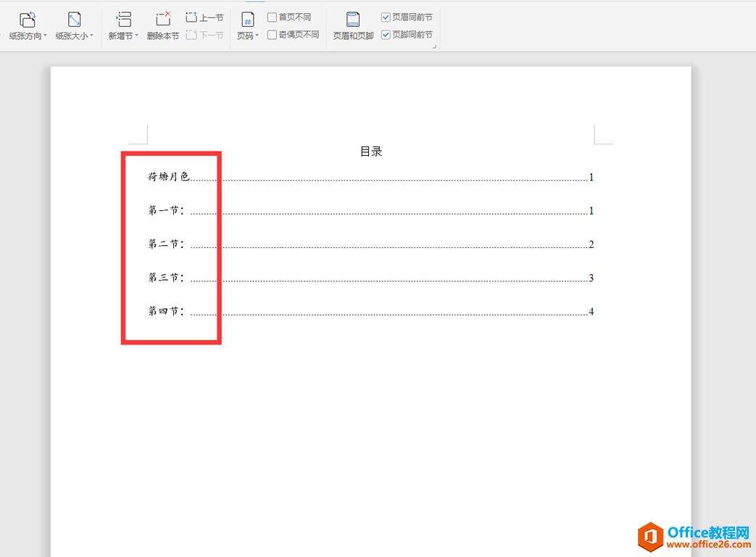Open the 纸张大小 paper size tool

(74, 26)
